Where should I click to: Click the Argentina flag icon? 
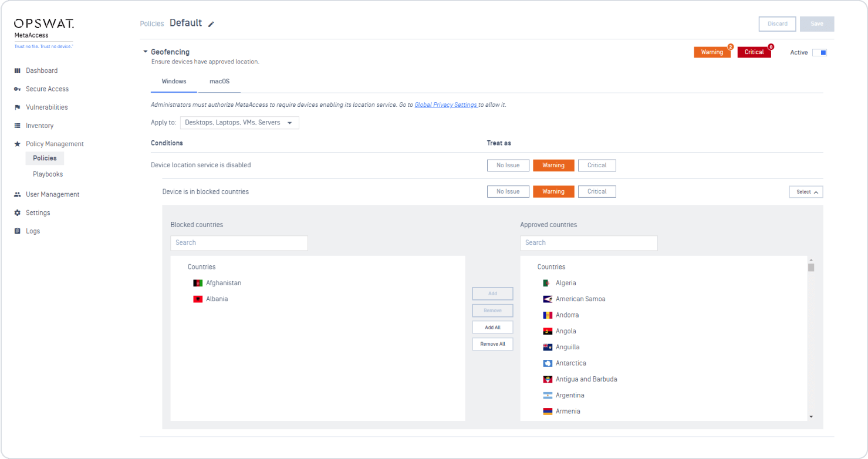tap(548, 396)
